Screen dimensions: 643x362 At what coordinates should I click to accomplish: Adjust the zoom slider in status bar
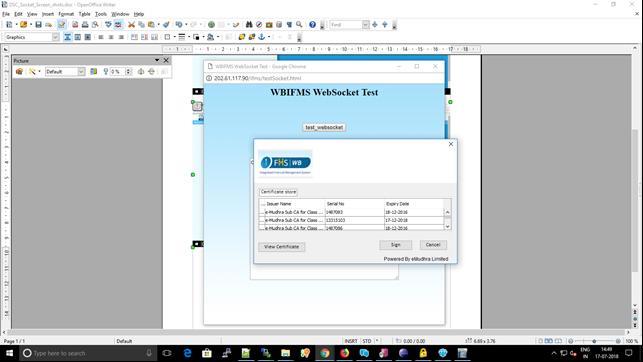[x=594, y=341]
